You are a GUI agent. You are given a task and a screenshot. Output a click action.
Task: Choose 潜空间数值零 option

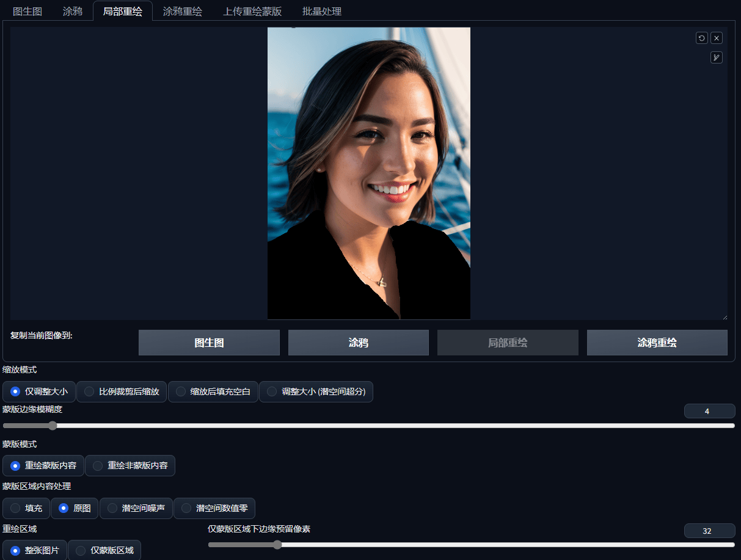(214, 508)
